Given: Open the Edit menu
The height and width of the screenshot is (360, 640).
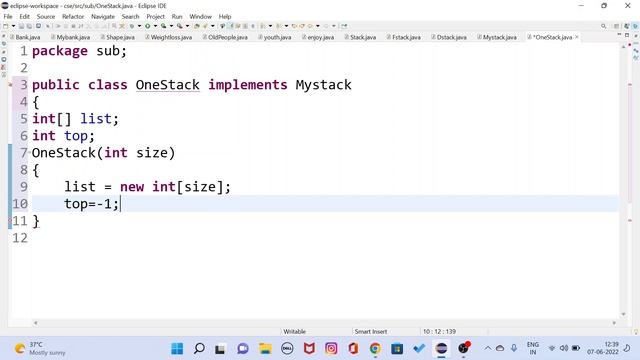Looking at the screenshot, I should click(24, 16).
